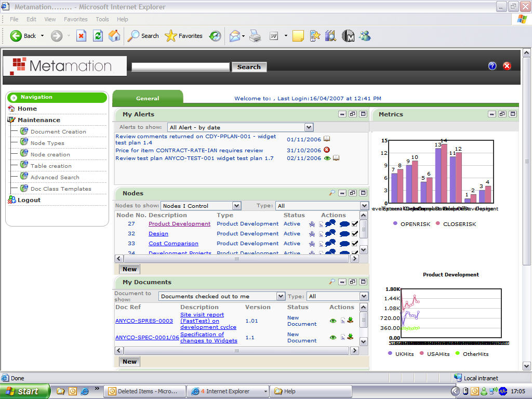Click red error icon on CONTRACT-RATE-IAN alert

(327, 150)
